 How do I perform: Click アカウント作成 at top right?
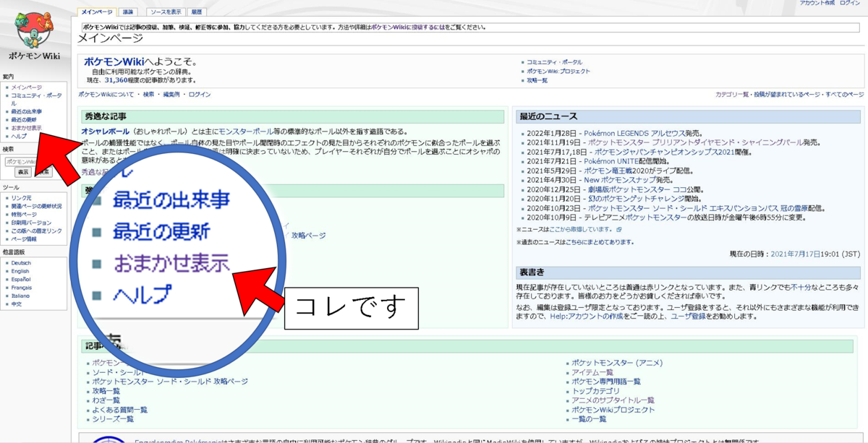click(817, 3)
